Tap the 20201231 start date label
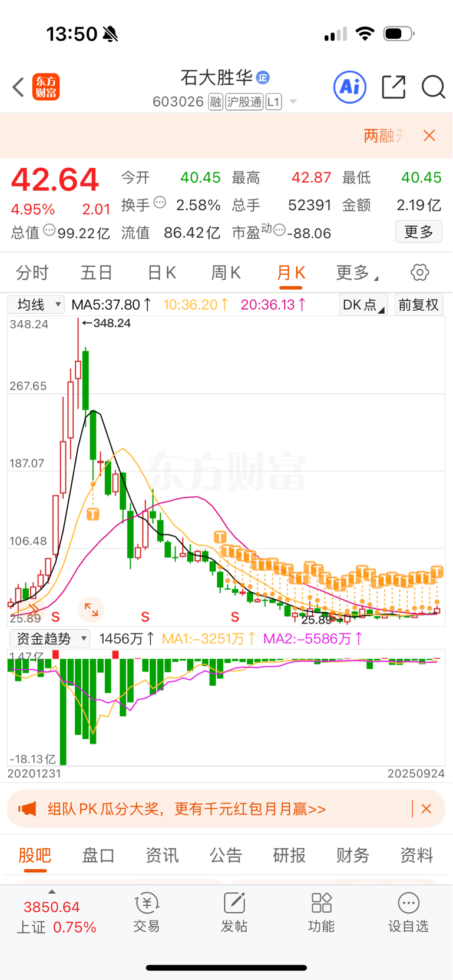The height and width of the screenshot is (980, 453). 34,773
